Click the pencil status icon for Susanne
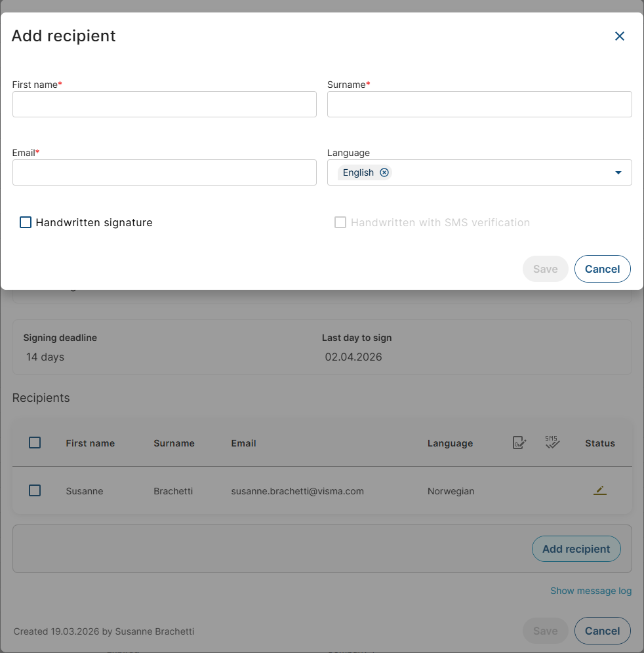The height and width of the screenshot is (653, 644). [x=599, y=490]
